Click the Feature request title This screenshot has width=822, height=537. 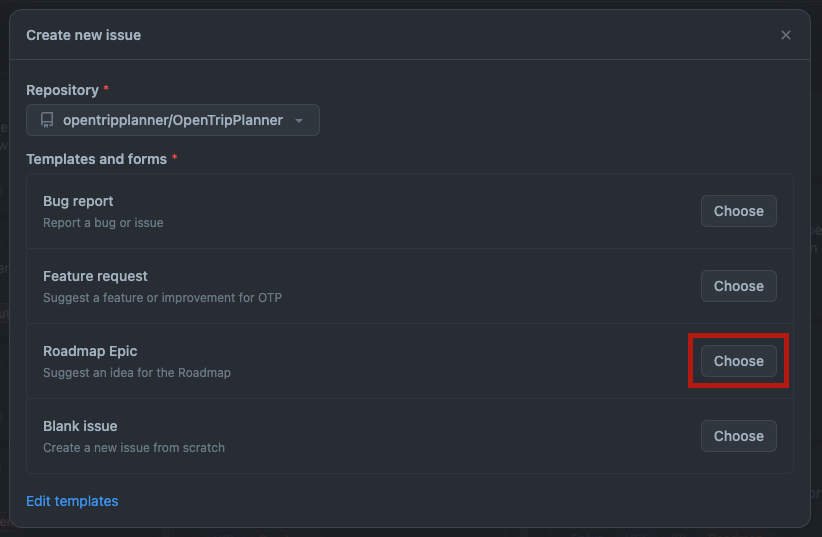coord(95,276)
